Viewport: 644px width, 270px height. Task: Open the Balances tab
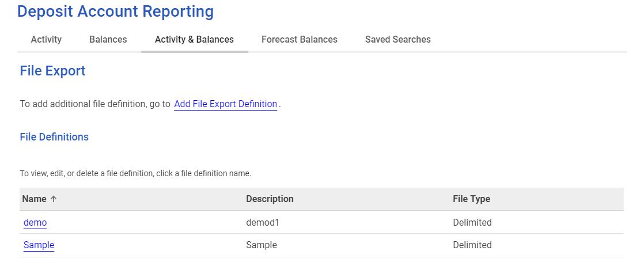tap(108, 40)
